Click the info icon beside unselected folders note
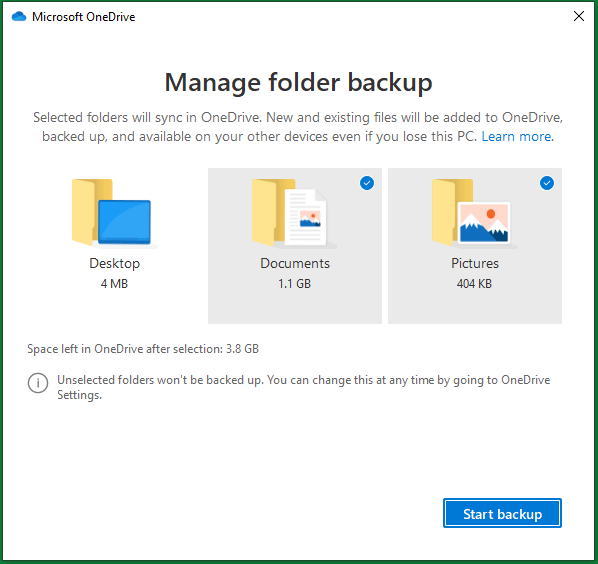 coord(38,383)
